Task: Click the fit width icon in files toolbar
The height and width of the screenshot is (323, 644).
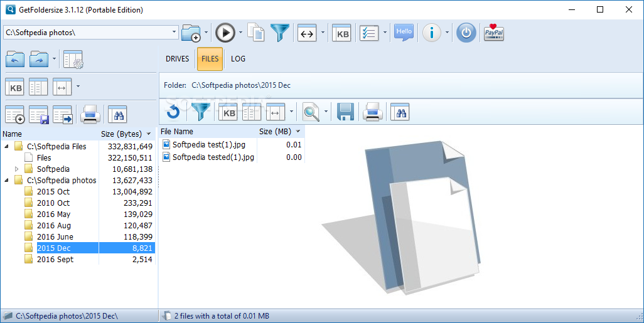Action: pos(276,112)
